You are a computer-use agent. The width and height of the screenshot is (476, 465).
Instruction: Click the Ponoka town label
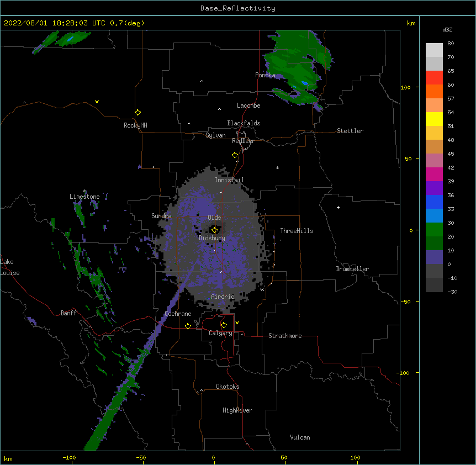click(x=265, y=75)
